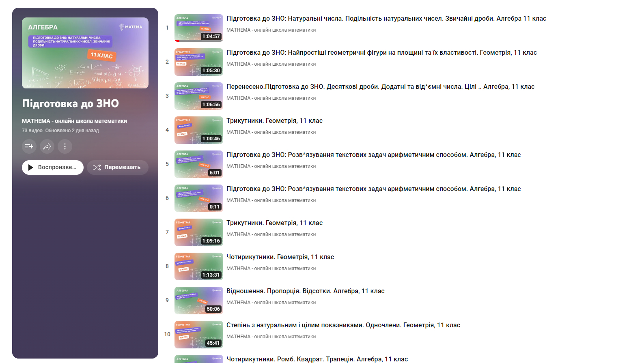The image size is (644, 363).
Task: Open video thumbnail with duration 45:41
Action: coord(199,335)
